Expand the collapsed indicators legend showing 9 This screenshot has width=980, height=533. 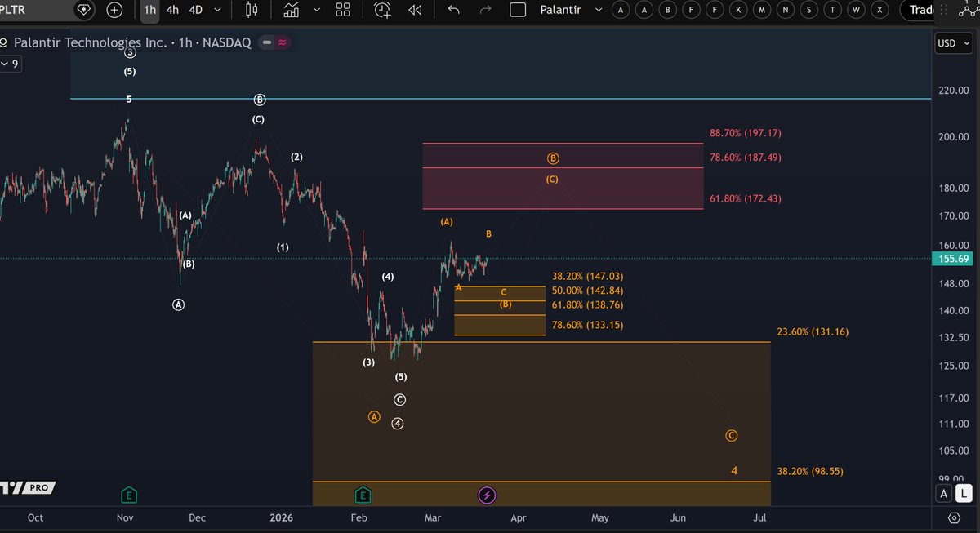10,64
